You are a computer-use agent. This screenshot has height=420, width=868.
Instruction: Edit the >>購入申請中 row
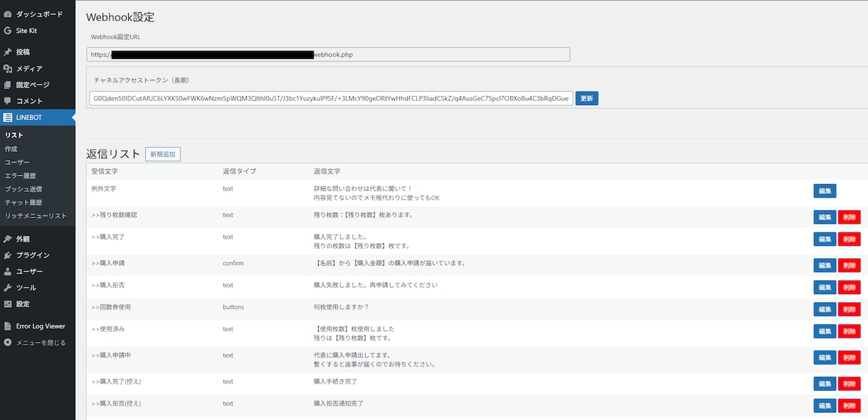coord(825,357)
